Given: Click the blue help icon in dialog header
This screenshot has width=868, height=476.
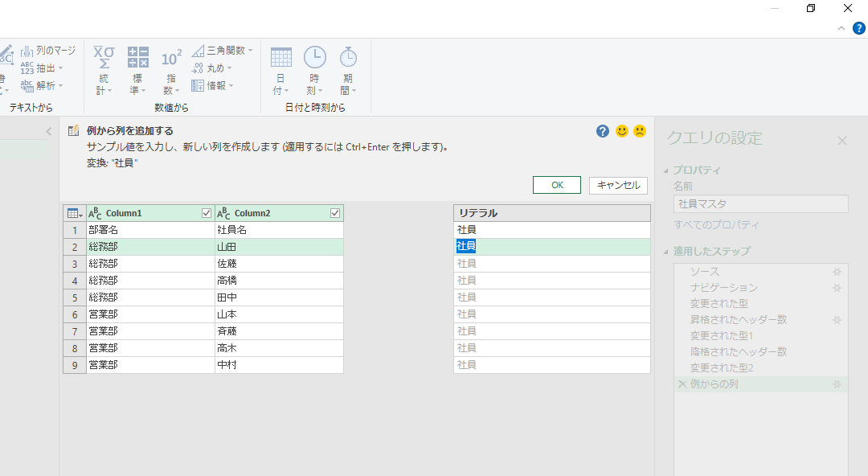Looking at the screenshot, I should [603, 131].
